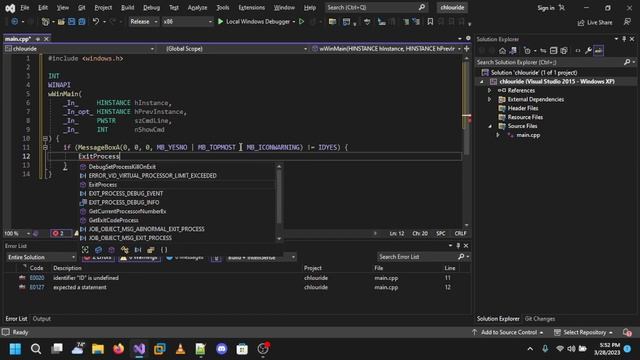
Task: Toggle Preview Selected Items in Solution Explorer
Action: 598,51
